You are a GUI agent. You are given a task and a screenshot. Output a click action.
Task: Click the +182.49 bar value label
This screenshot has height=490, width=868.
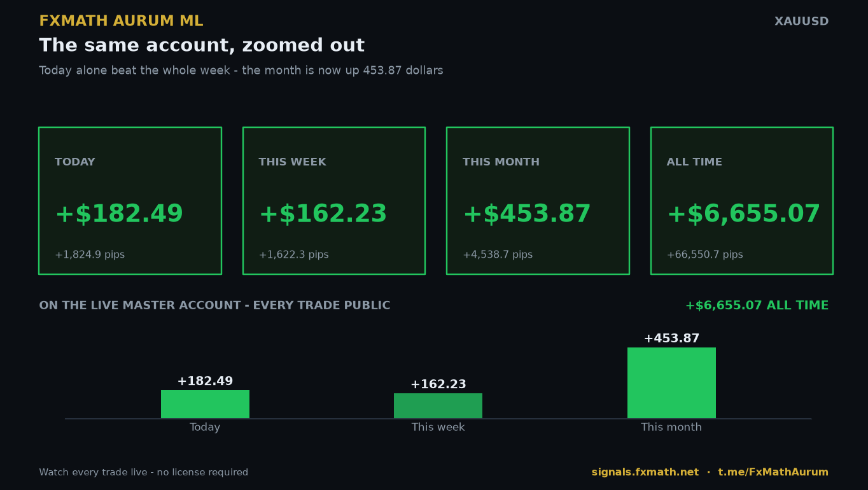click(205, 382)
